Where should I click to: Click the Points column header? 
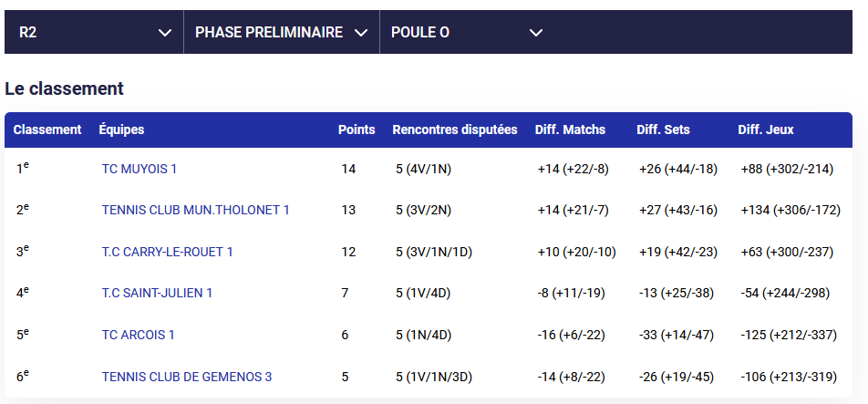[x=356, y=129]
